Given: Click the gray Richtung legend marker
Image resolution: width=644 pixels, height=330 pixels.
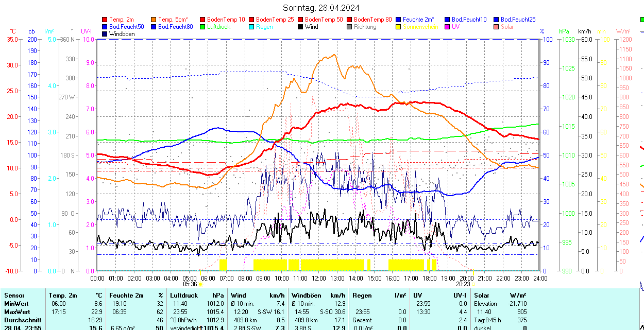Looking at the screenshot, I should coord(350,27).
